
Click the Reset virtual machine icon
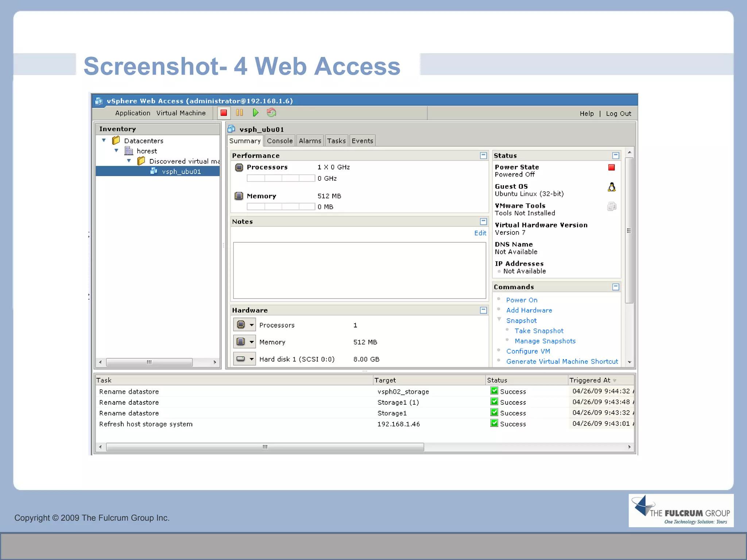[x=271, y=113]
